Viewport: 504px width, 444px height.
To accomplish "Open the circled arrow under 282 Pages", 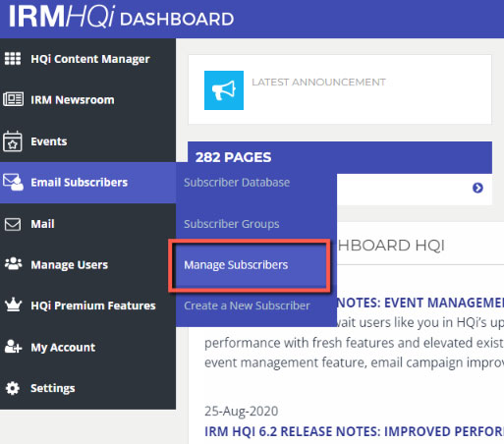I will 477,188.
